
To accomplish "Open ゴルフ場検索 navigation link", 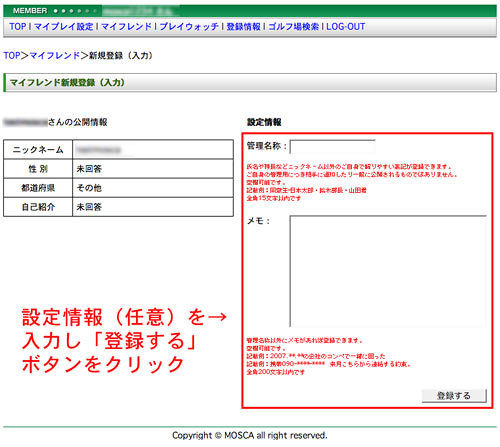I will click(x=293, y=27).
